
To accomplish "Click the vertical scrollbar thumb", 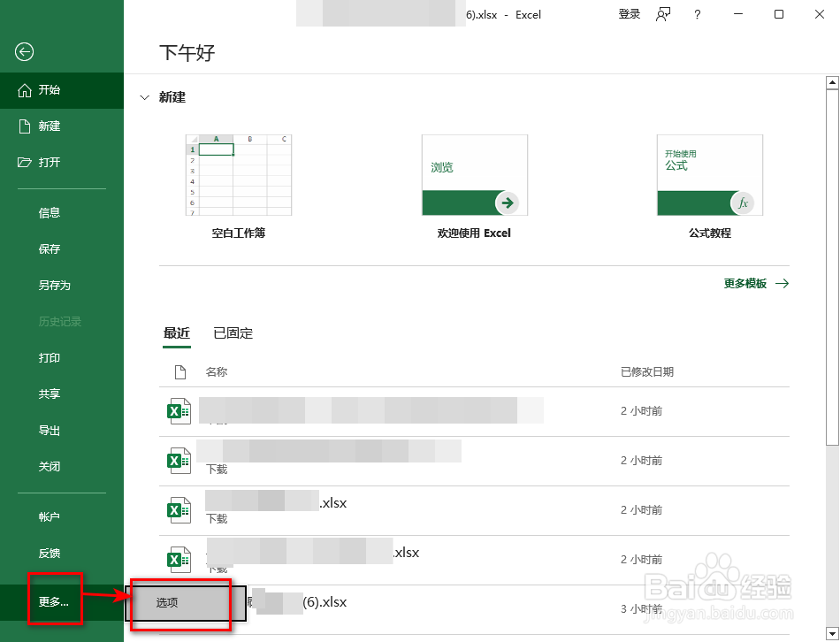I will point(832,267).
